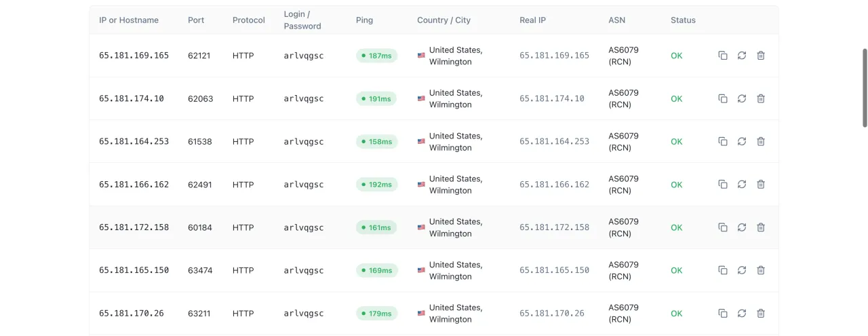This screenshot has height=336, width=868.
Task: Recheck the 65.181.164.253 proxy
Action: click(742, 141)
